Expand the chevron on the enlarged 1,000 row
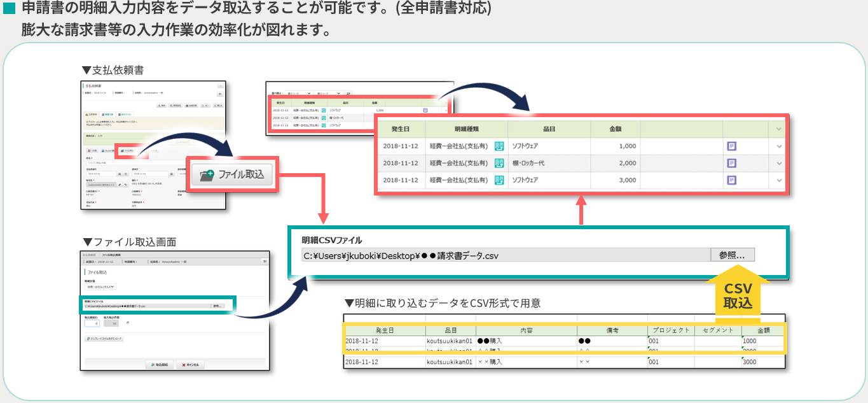Viewport: 868px width, 403px height. coord(780,146)
